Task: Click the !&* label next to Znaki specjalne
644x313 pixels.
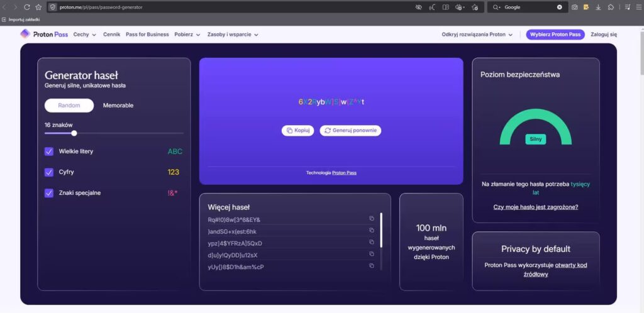Action: (x=172, y=193)
